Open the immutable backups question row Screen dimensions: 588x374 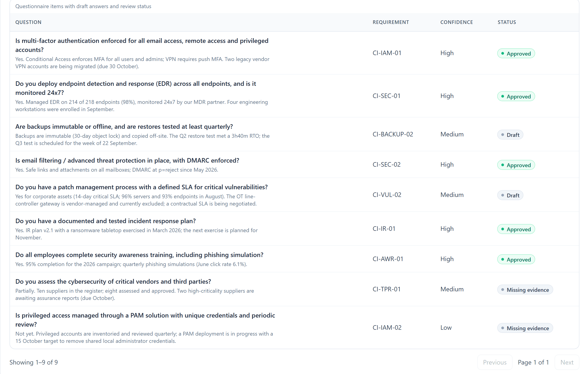[294, 134]
